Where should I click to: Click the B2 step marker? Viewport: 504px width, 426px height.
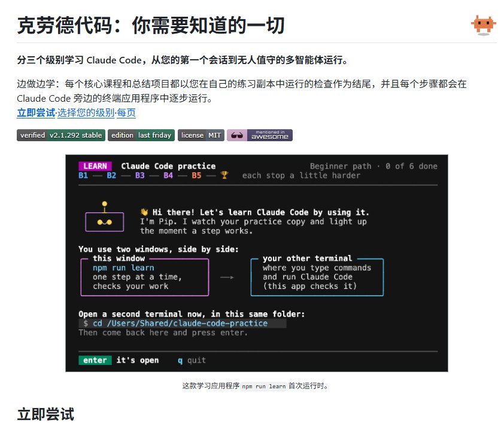point(111,175)
